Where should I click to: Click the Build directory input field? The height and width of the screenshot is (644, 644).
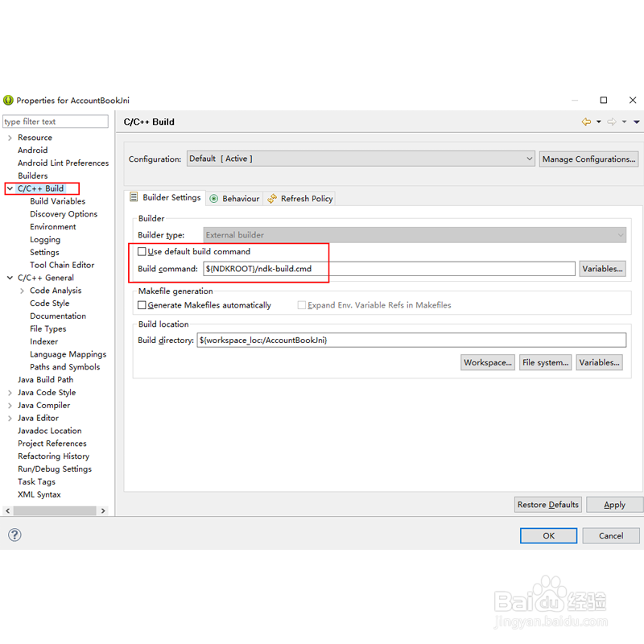411,340
